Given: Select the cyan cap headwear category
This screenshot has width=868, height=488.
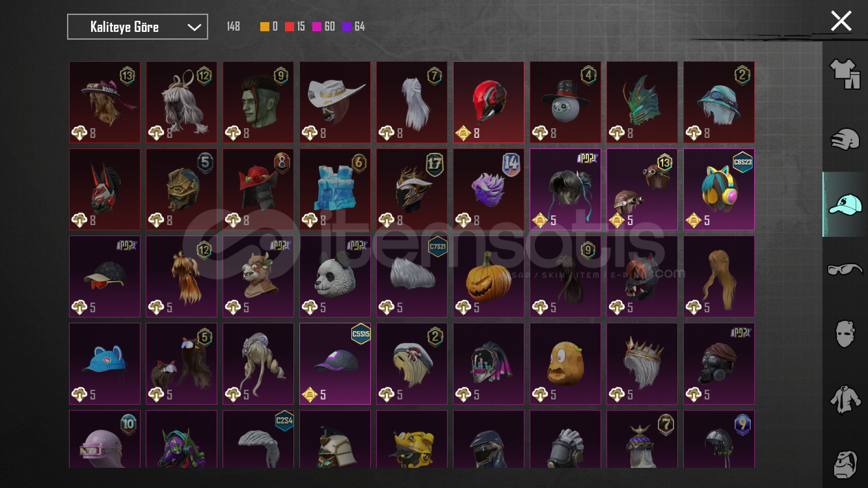Looking at the screenshot, I should click(845, 204).
